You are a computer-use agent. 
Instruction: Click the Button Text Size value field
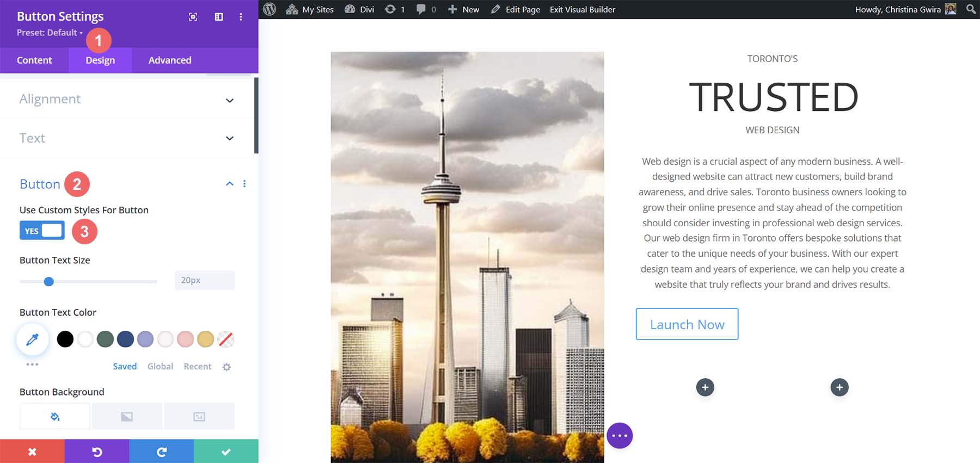click(205, 280)
